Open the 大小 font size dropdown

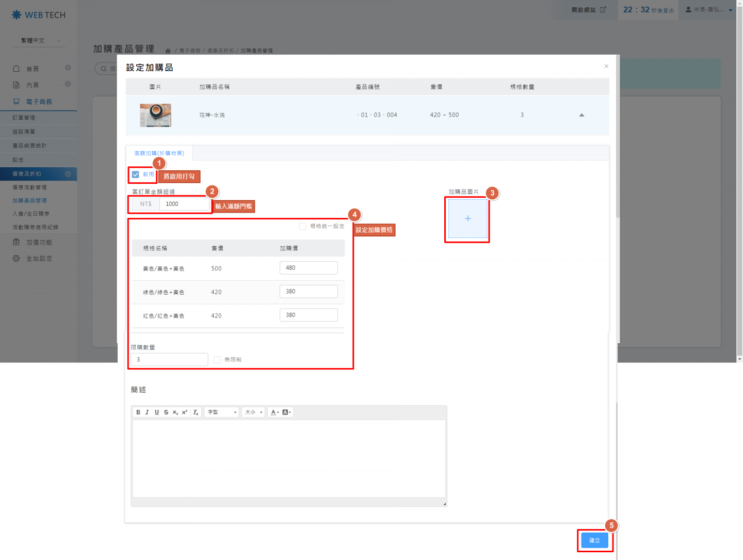pos(254,412)
